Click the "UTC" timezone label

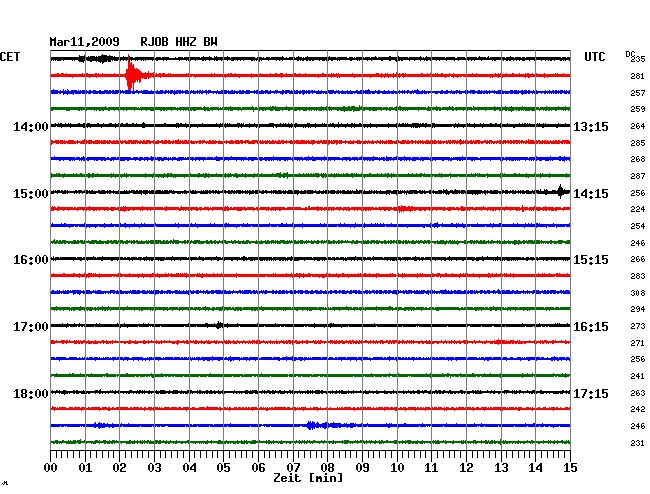pyautogui.click(x=594, y=57)
